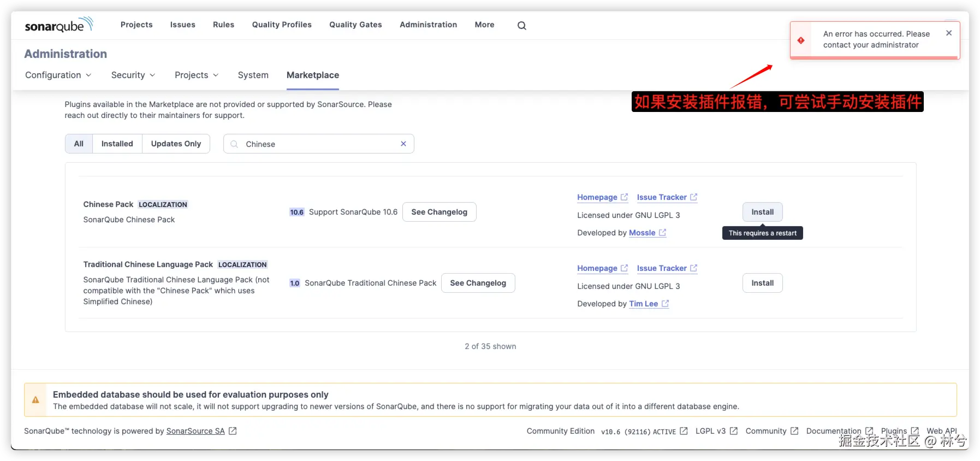Click the "Chinese Pack" plugin title
This screenshot has height=461, width=980.
click(108, 204)
